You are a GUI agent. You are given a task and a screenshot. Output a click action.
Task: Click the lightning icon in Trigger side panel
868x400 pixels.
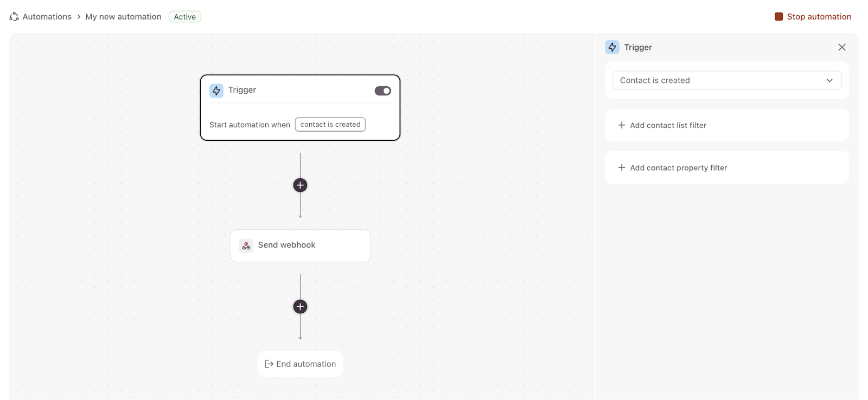(x=612, y=47)
